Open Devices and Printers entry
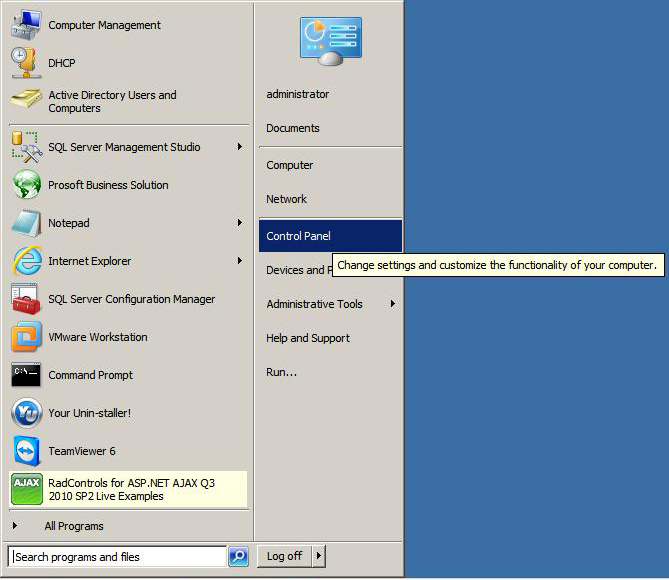 [299, 270]
